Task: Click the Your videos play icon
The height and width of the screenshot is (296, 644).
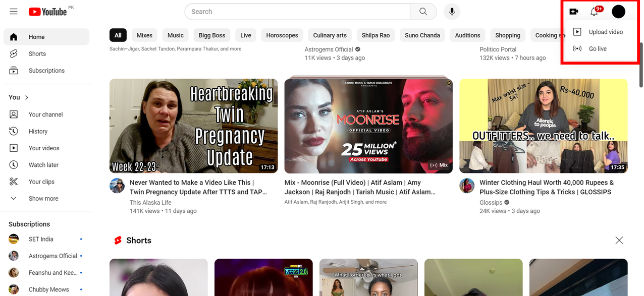Action: click(x=14, y=148)
